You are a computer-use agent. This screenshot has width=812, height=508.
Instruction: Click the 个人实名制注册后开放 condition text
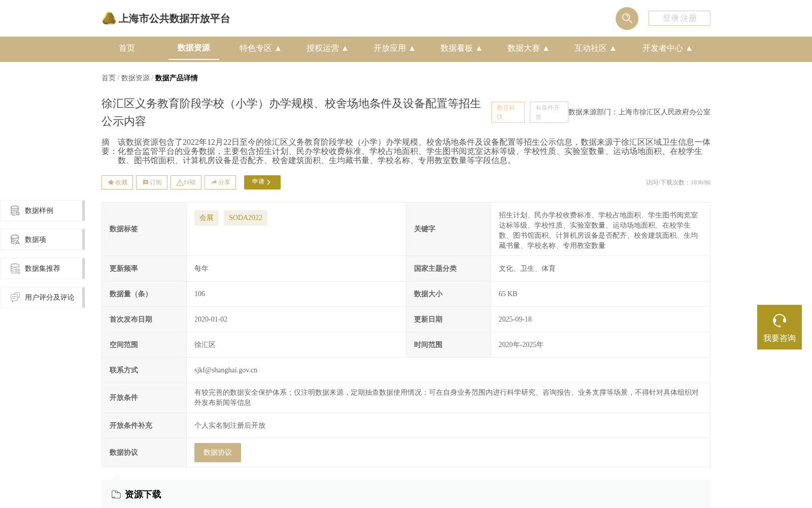[x=230, y=425]
